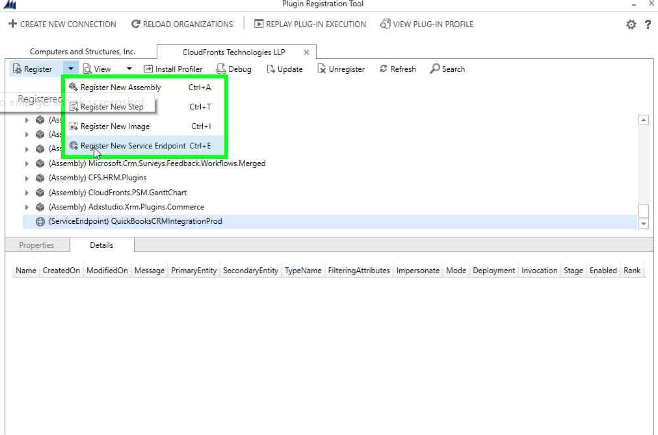Click the Register toolbar icon
The height and width of the screenshot is (435, 658).
pos(17,69)
